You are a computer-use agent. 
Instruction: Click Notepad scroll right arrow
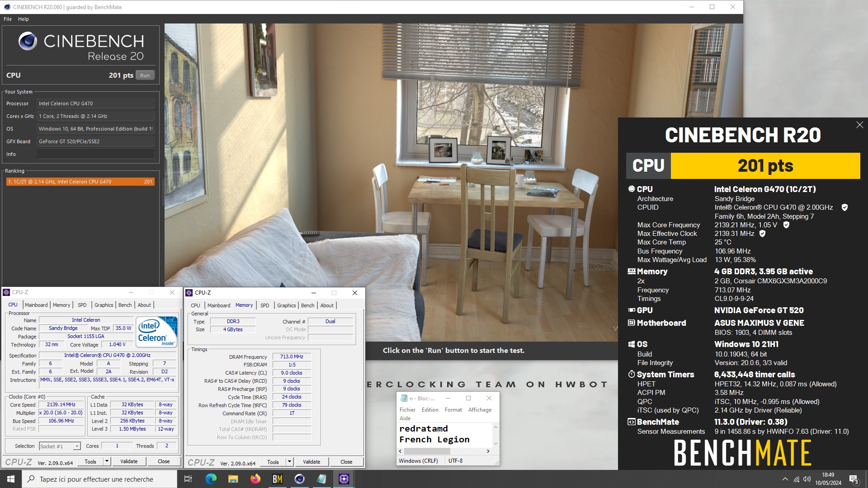point(488,451)
